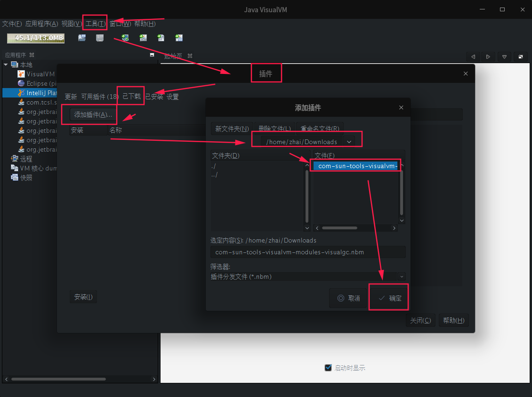Click the heap memory usage indicator
Image resolution: width=532 pixels, height=397 pixels.
tap(36, 38)
